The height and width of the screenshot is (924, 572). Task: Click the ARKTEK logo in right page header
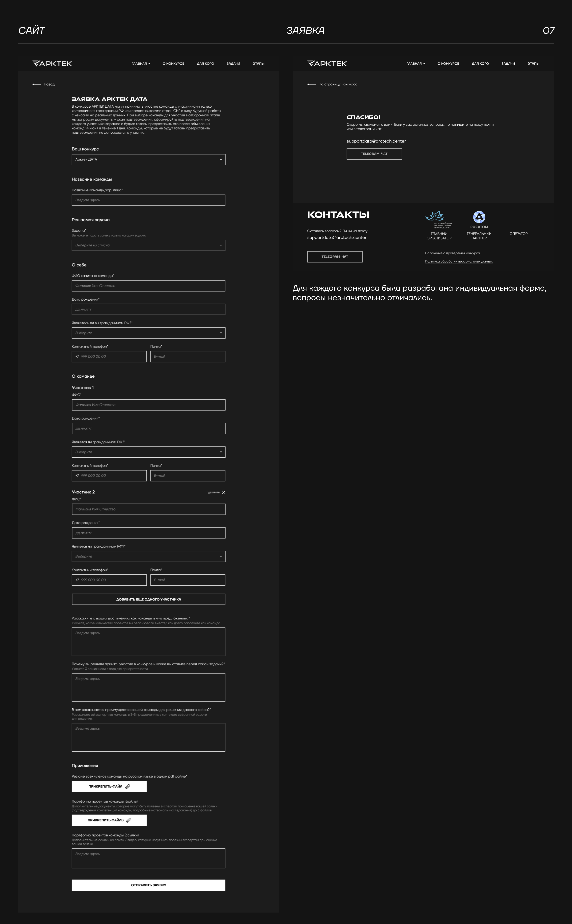pyautogui.click(x=327, y=64)
